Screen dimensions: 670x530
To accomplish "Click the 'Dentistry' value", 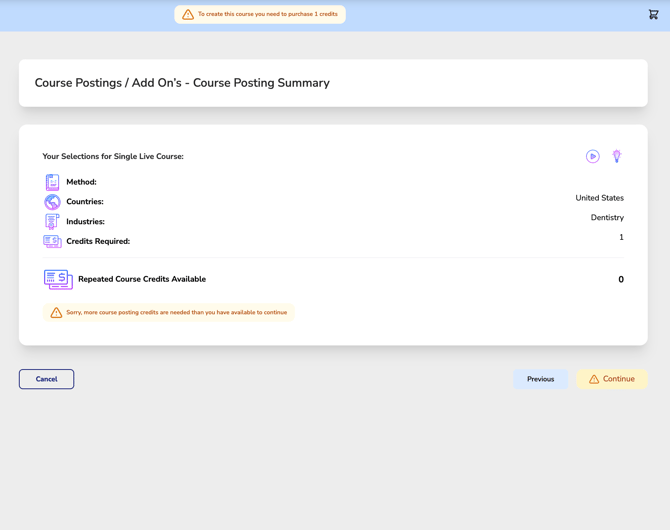I will click(x=607, y=218).
